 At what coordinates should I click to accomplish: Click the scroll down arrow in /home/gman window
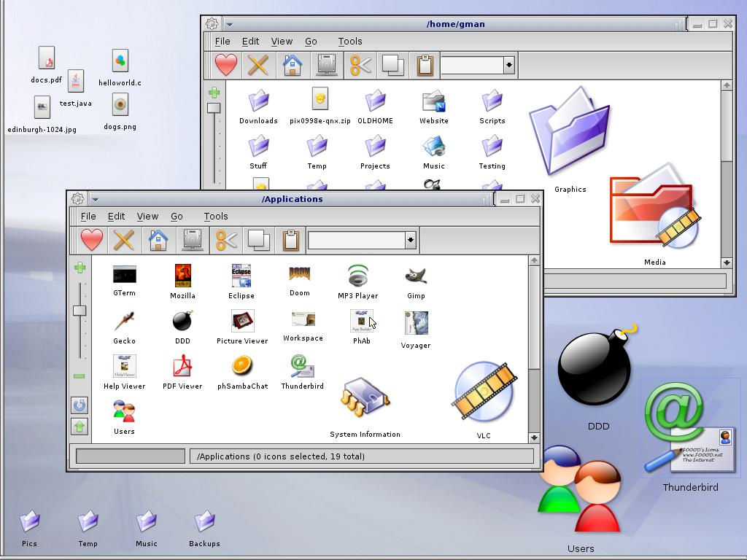[727, 262]
